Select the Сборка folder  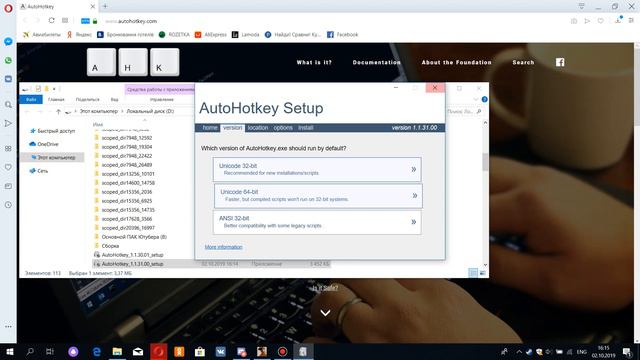pyautogui.click(x=107, y=246)
